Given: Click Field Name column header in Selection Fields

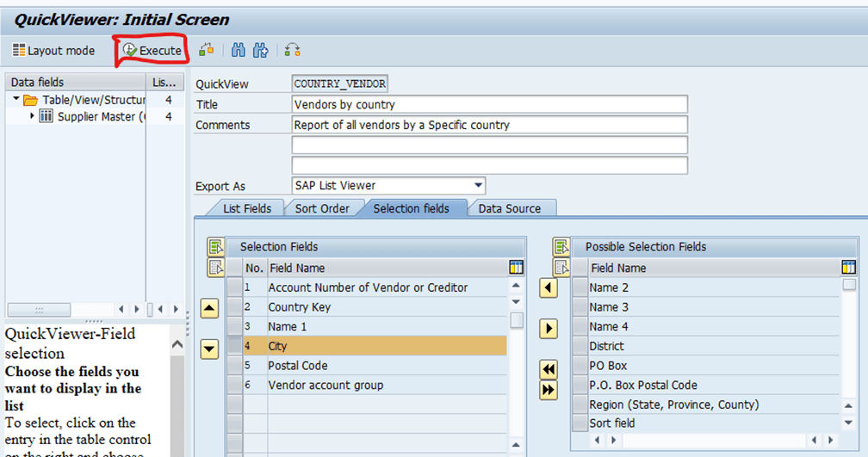Looking at the screenshot, I should 387,268.
